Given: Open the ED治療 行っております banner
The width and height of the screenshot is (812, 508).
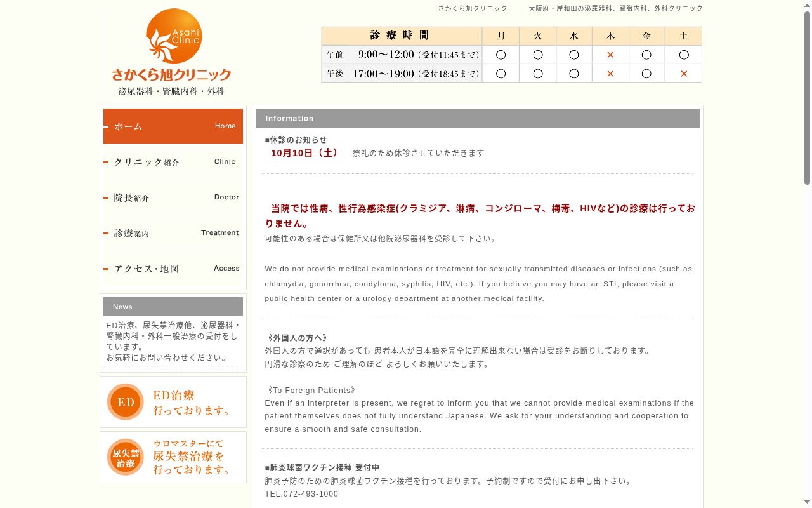Looking at the screenshot, I should click(173, 402).
